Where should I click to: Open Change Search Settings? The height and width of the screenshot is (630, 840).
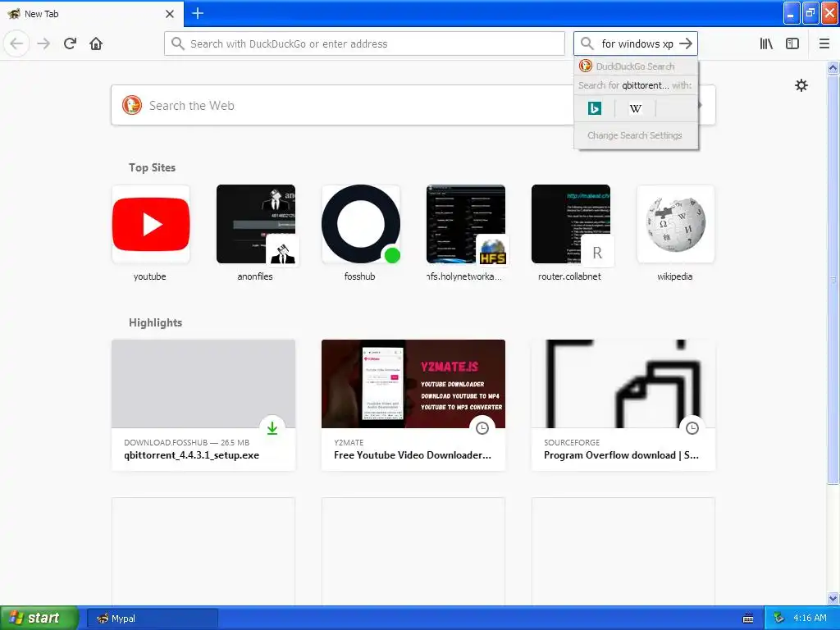point(635,135)
